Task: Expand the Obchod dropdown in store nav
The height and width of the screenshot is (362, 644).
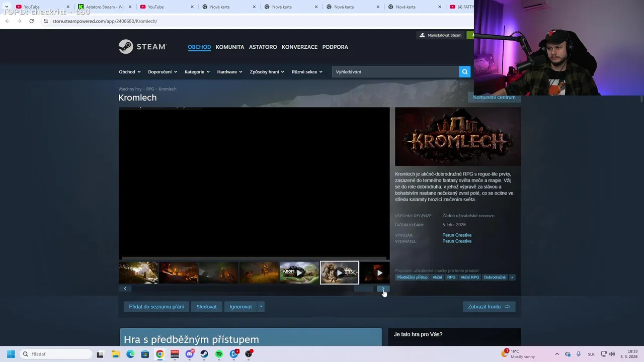Action: point(129,72)
